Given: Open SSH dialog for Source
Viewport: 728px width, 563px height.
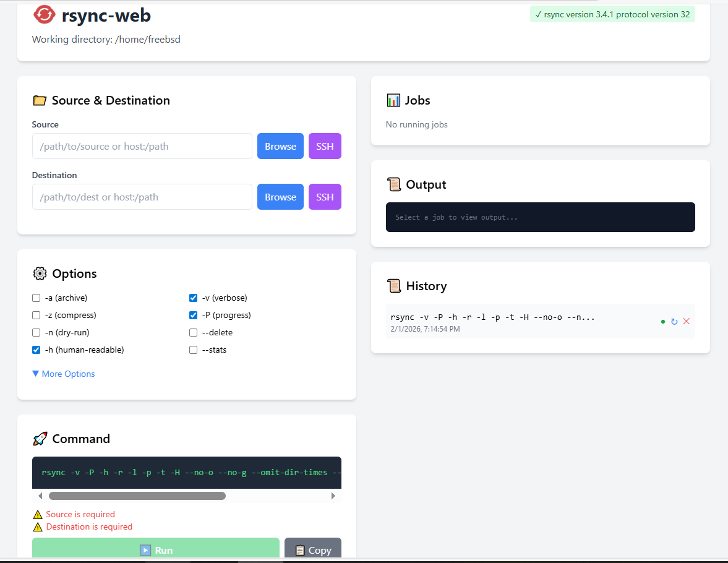Looking at the screenshot, I should (x=325, y=147).
